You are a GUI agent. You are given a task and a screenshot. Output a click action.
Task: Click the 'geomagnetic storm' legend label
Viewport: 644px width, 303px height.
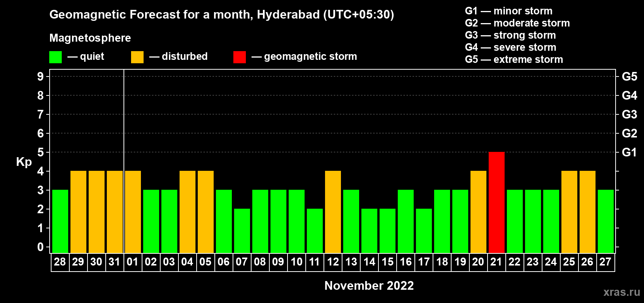[x=311, y=56]
